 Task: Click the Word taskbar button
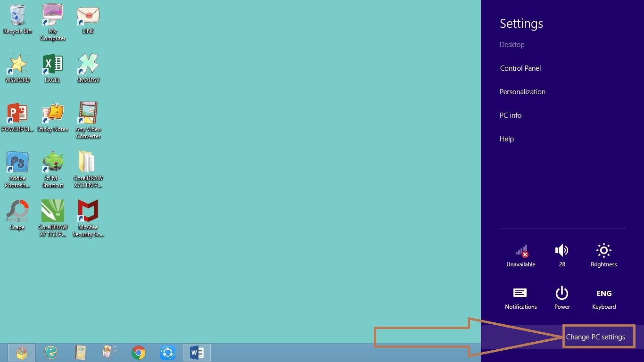[x=197, y=353]
